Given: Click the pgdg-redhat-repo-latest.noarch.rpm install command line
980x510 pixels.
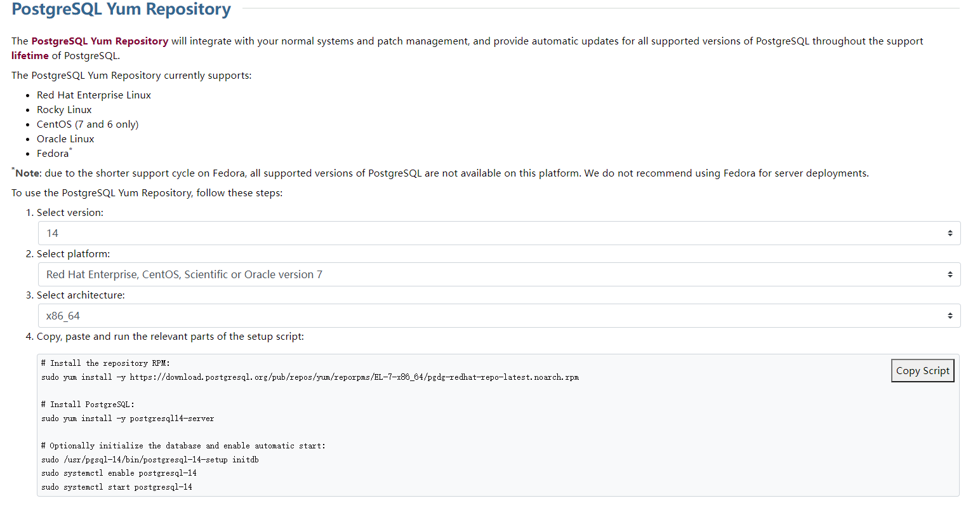Looking at the screenshot, I should 310,377.
